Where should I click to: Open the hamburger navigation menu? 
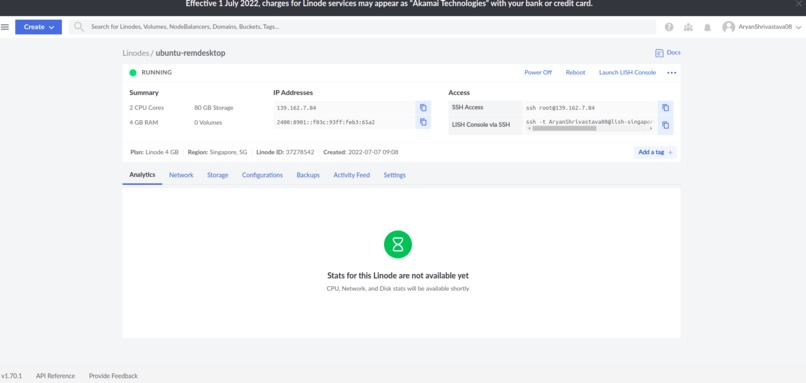pos(5,27)
